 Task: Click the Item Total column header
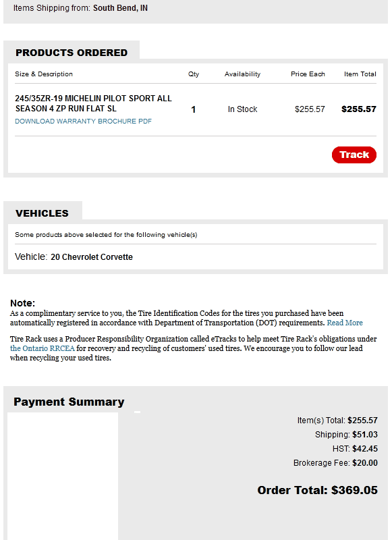point(360,74)
